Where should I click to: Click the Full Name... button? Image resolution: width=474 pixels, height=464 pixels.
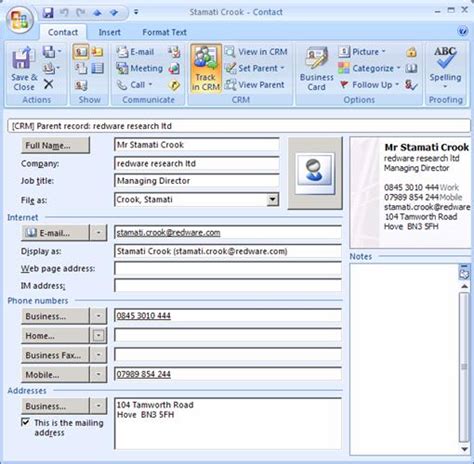pos(55,146)
